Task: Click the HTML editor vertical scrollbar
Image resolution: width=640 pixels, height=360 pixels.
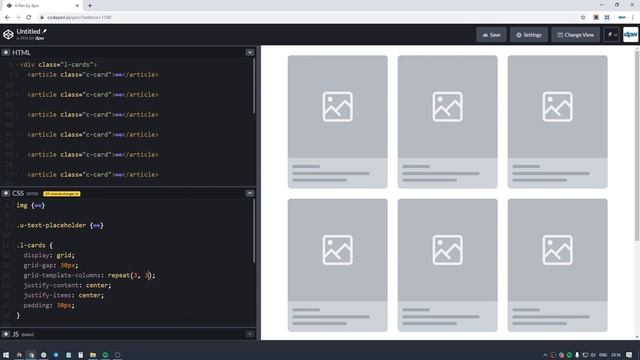Action: point(254,86)
